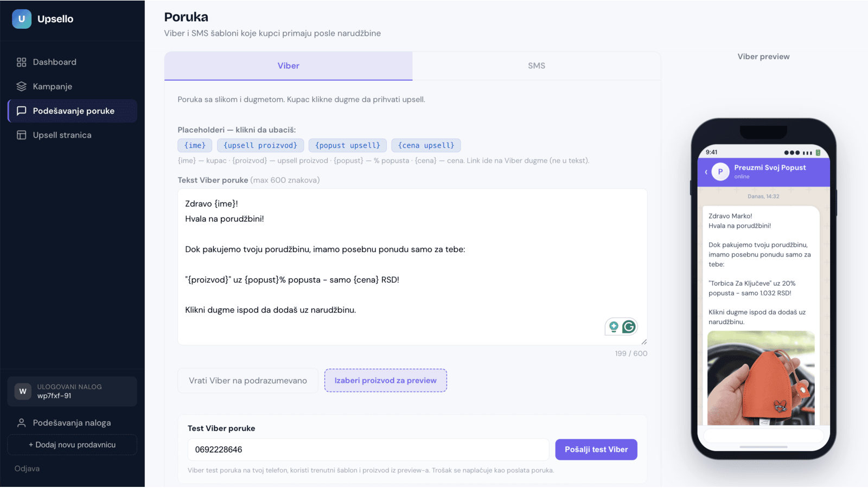
Task: Click the Grammarly icon in the text area
Action: [x=629, y=327]
